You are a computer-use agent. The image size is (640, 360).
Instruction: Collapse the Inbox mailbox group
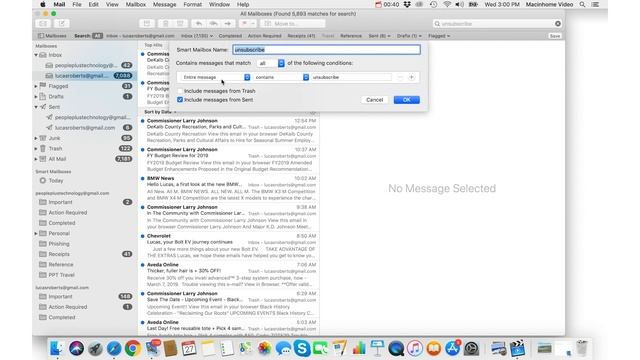(36, 55)
